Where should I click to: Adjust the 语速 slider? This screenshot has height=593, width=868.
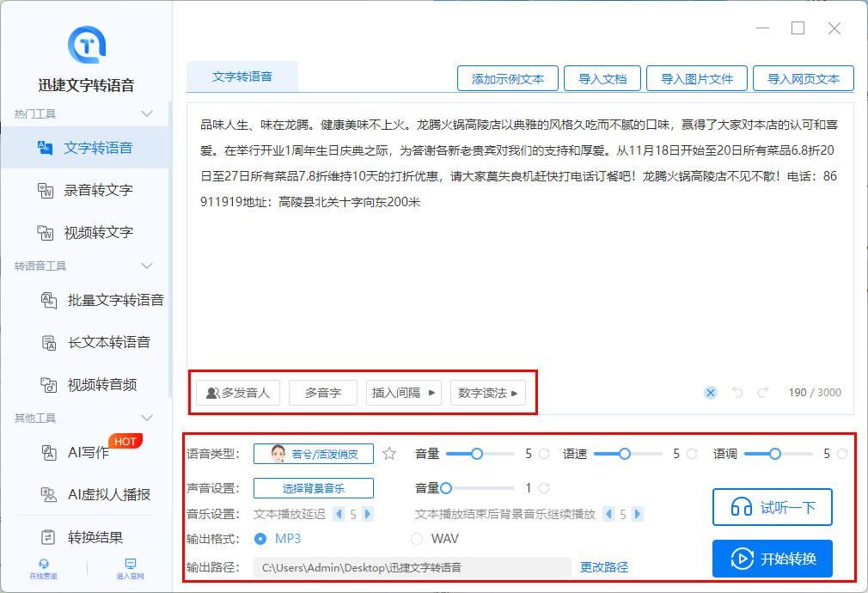point(628,454)
